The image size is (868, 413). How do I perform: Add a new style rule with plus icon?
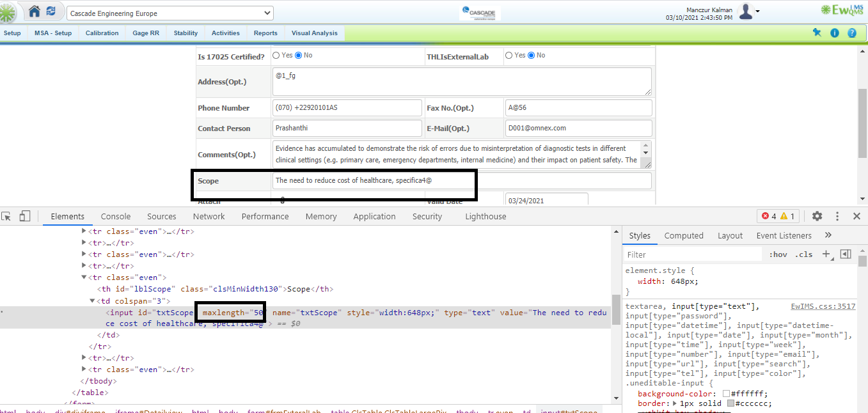(x=826, y=254)
